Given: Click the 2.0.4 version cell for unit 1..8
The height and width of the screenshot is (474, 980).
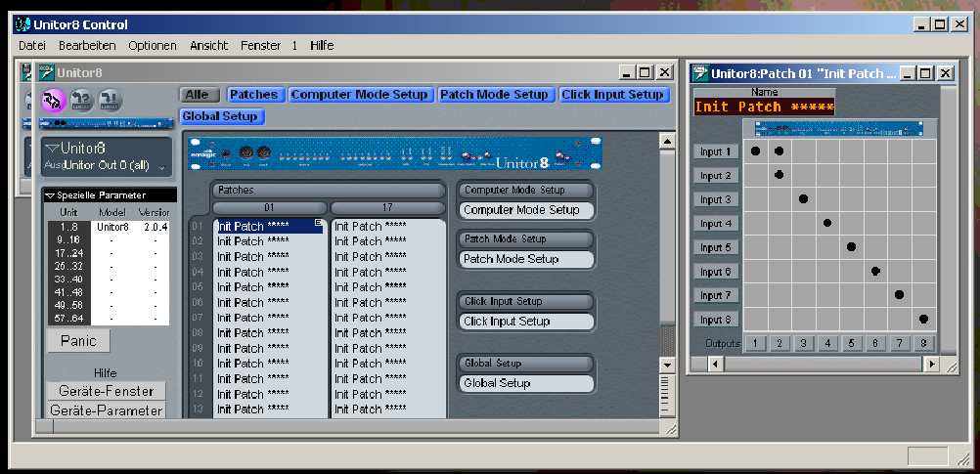Looking at the screenshot, I should click(156, 228).
